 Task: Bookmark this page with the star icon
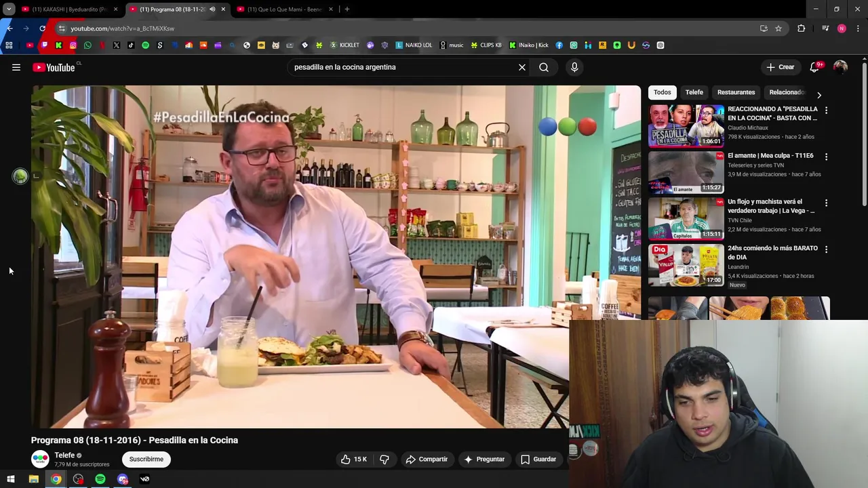tap(778, 28)
